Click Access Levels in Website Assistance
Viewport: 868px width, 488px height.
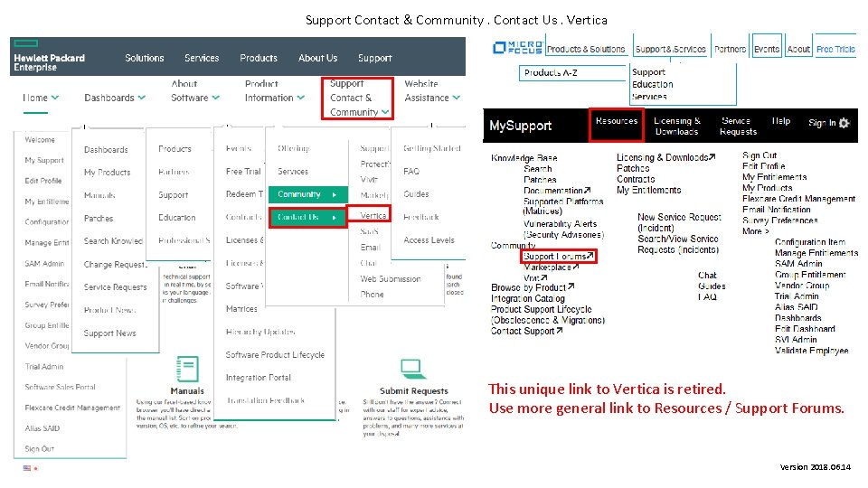coord(429,240)
